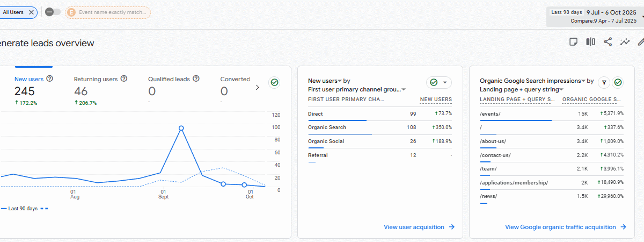Image resolution: width=644 pixels, height=242 pixels.
Task: Click the edit comparisons columns icon
Action: (590, 42)
